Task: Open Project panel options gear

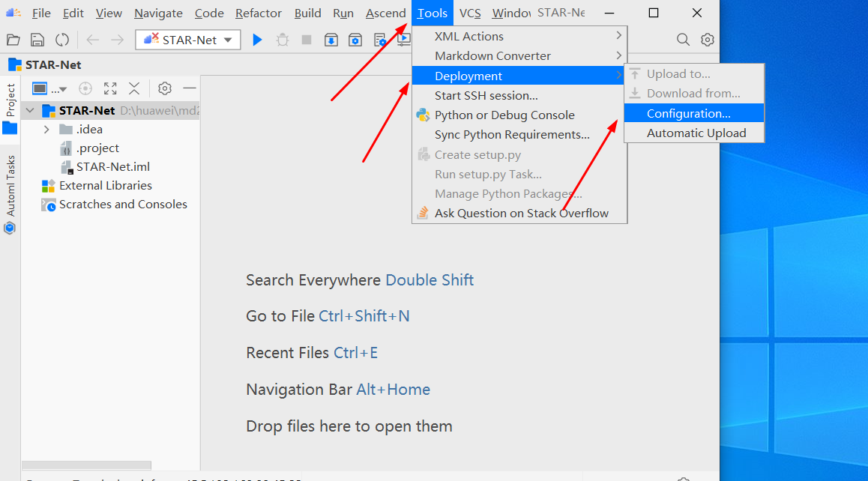Action: pos(164,88)
